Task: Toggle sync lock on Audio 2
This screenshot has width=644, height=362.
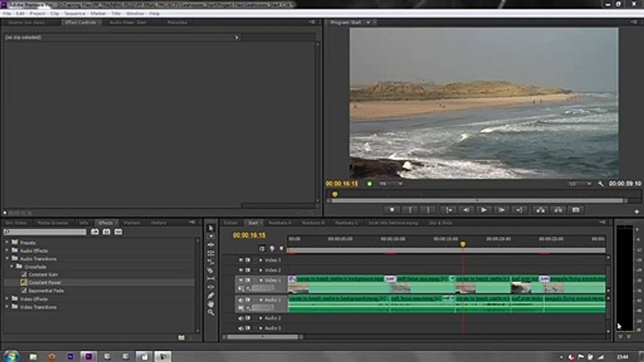Action: (x=248, y=318)
